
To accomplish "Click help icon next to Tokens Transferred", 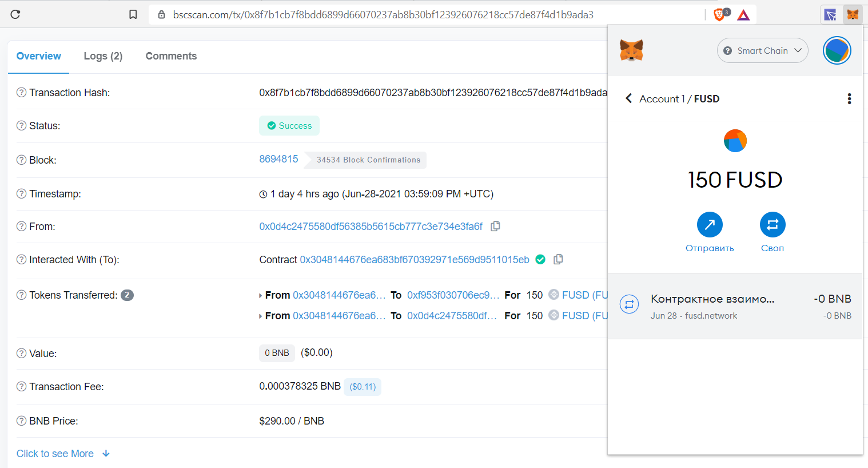I will pyautogui.click(x=21, y=295).
